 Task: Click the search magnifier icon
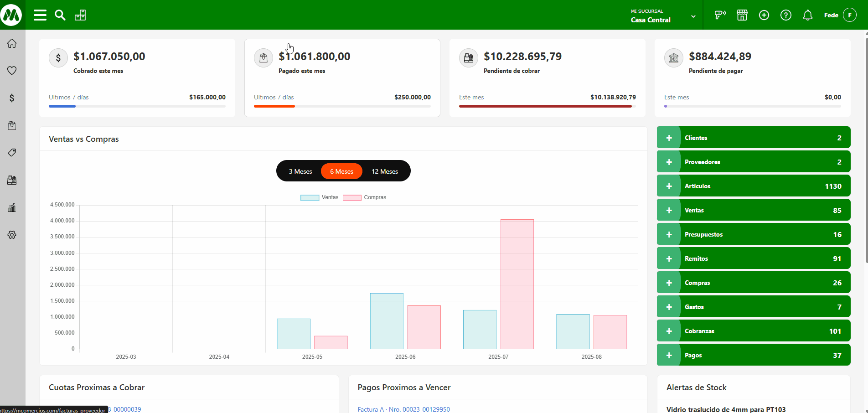(60, 15)
